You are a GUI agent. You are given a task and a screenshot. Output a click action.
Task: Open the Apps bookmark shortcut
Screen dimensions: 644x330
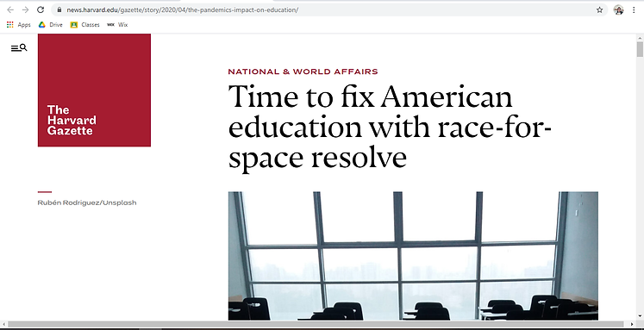point(19,25)
